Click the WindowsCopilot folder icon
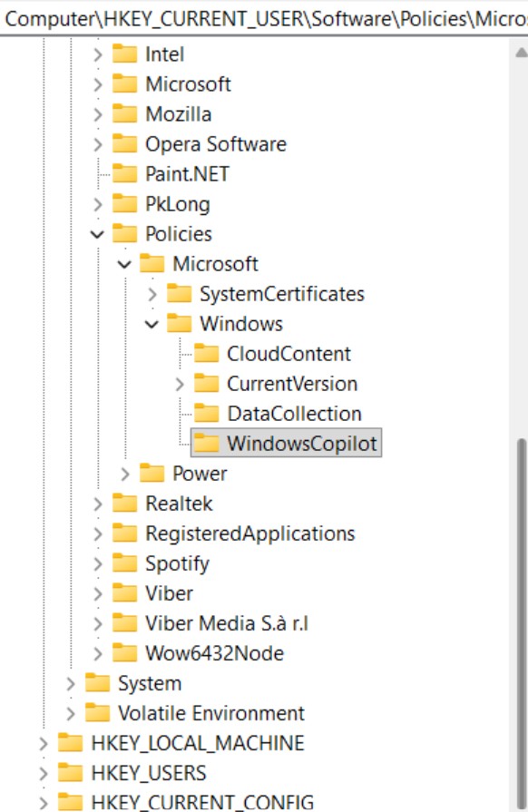 tap(206, 443)
